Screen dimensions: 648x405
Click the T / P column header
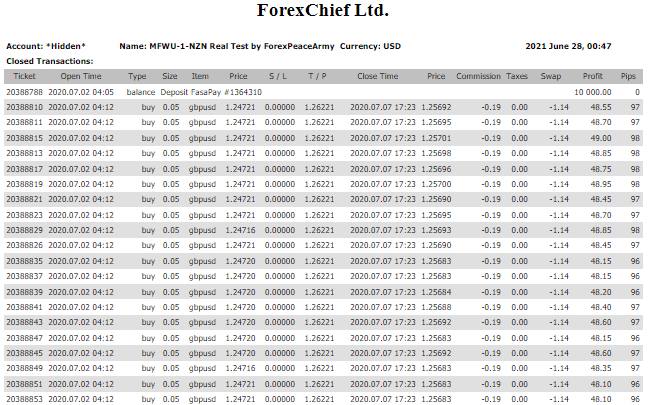coord(317,76)
